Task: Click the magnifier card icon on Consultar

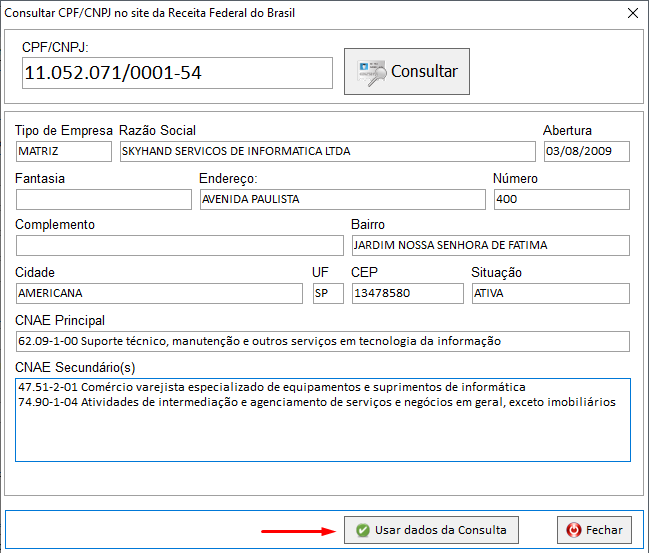Action: pyautogui.click(x=371, y=73)
